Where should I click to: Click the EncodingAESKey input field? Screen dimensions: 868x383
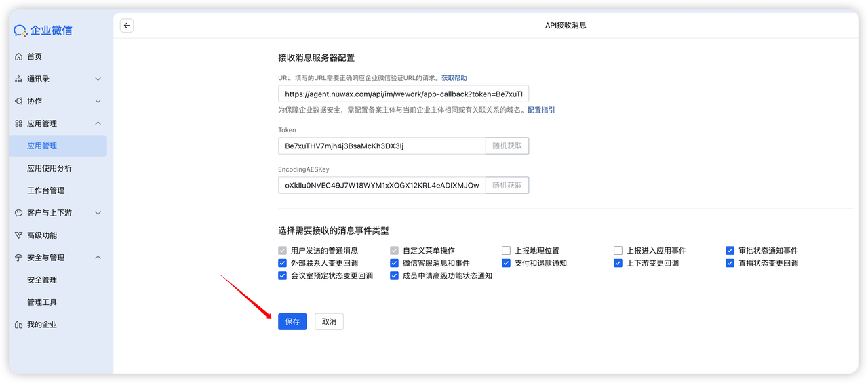click(382, 185)
